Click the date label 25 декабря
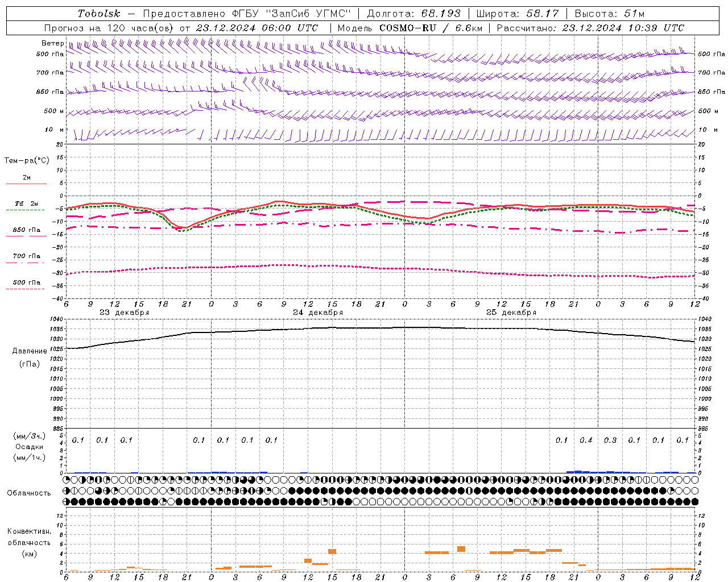 [x=511, y=313]
